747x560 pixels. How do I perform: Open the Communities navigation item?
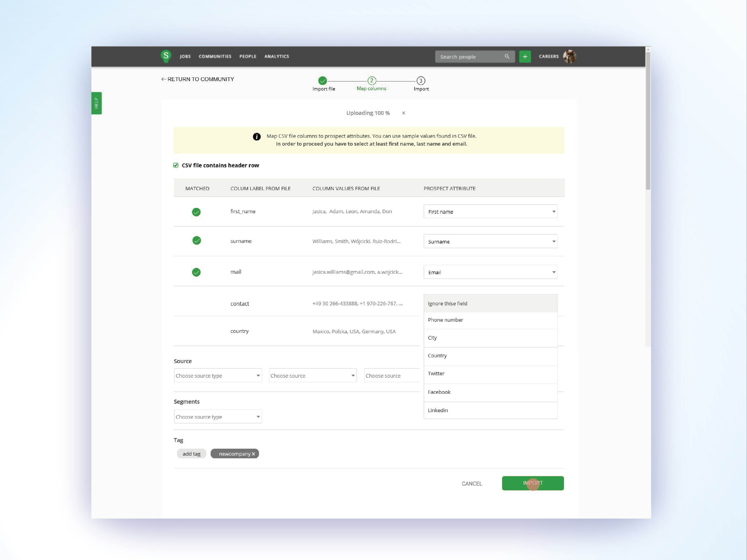tap(215, 56)
